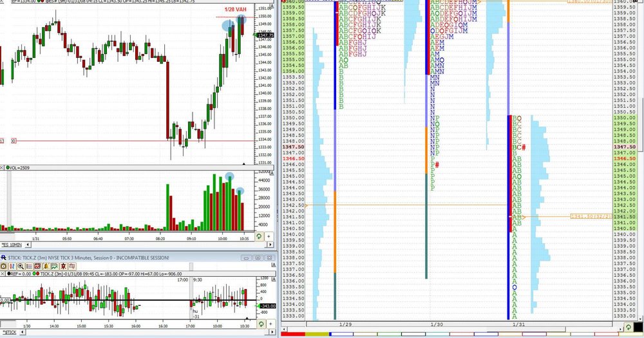644x338 pixels.
Task: Select the solid red page tab at bottom
Action: click(293, 334)
